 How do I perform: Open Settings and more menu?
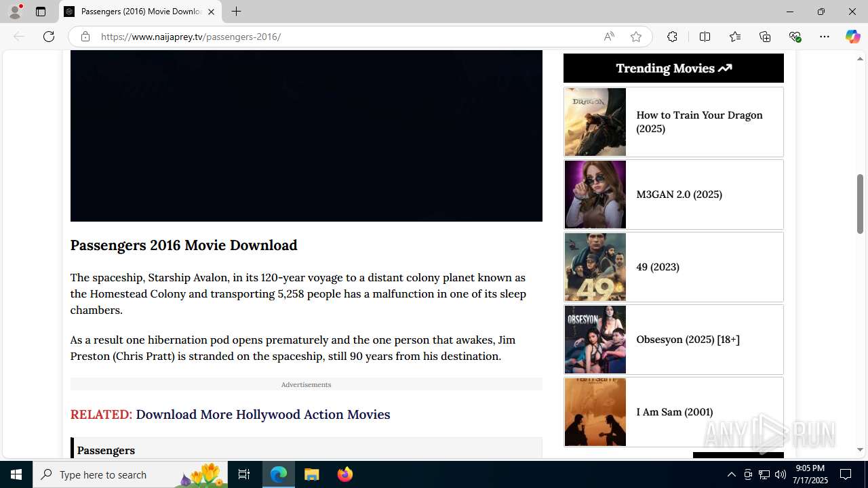pos(825,37)
